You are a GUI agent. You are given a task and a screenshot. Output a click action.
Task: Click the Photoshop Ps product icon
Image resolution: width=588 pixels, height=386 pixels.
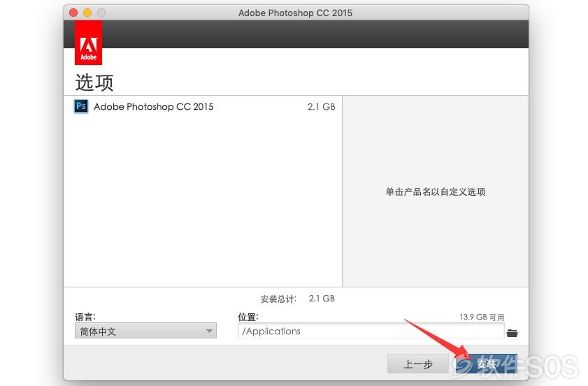tap(81, 106)
